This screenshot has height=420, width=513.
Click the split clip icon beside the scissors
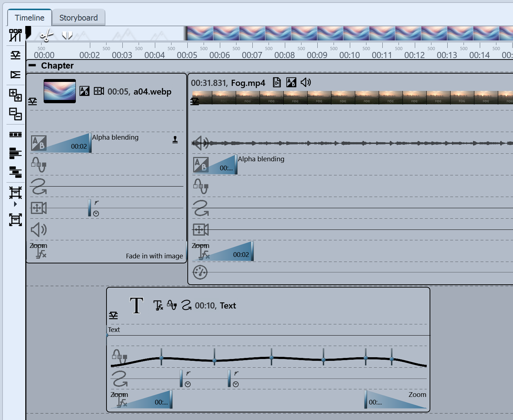[x=67, y=35]
